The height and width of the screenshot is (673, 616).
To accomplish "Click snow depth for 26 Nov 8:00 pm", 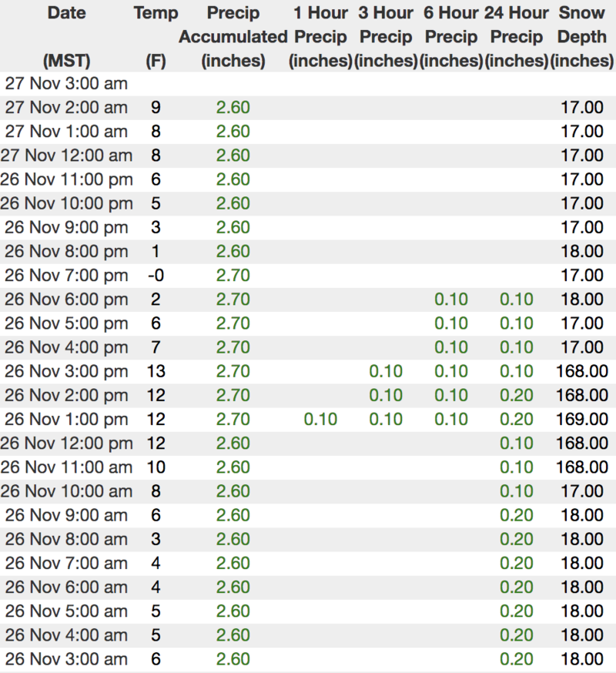I will pos(581,252).
